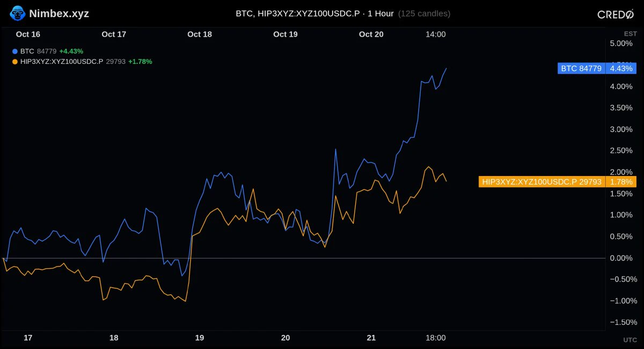
Task: Click day 21 on the UTC axis
Action: click(371, 338)
